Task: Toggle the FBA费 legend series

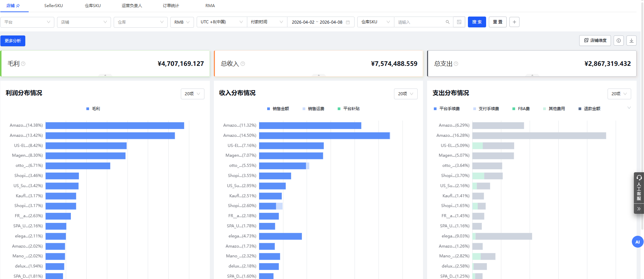Action: 521,109
